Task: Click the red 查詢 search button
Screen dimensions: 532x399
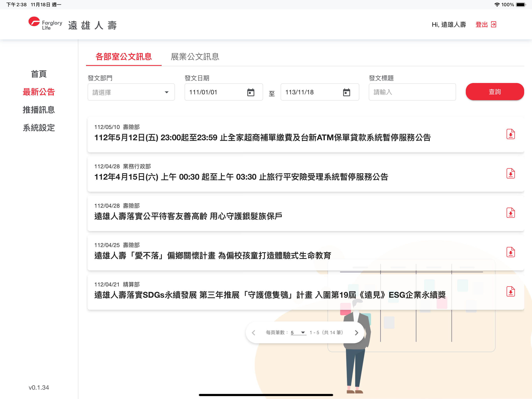Action: [495, 92]
